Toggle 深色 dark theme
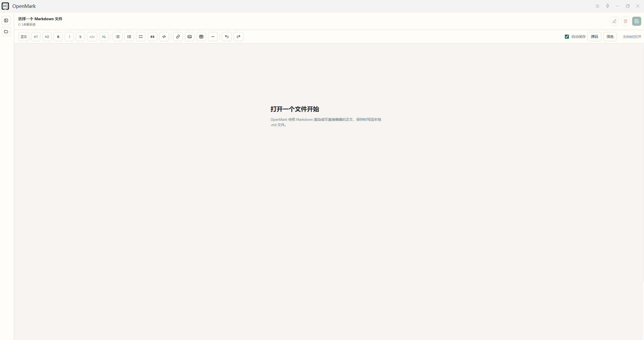Viewport: 644px width, 340px height. tap(610, 37)
